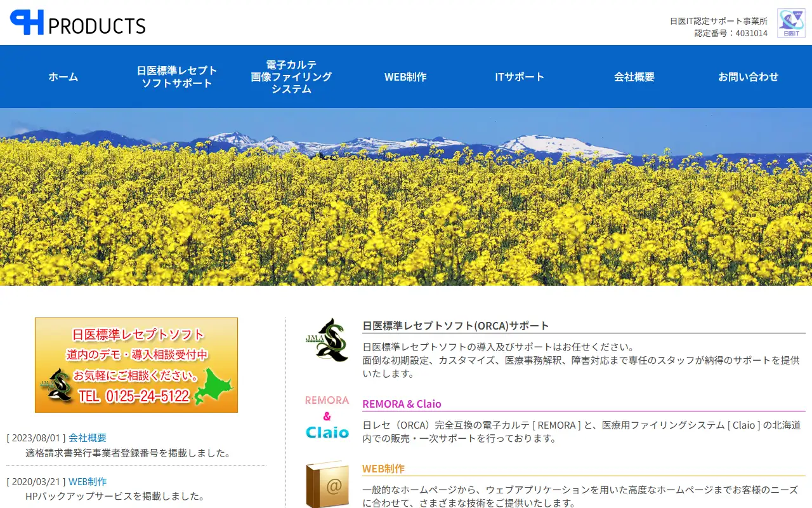Click the 認定番号：4031014 text
Image resolution: width=812 pixels, height=508 pixels.
731,33
